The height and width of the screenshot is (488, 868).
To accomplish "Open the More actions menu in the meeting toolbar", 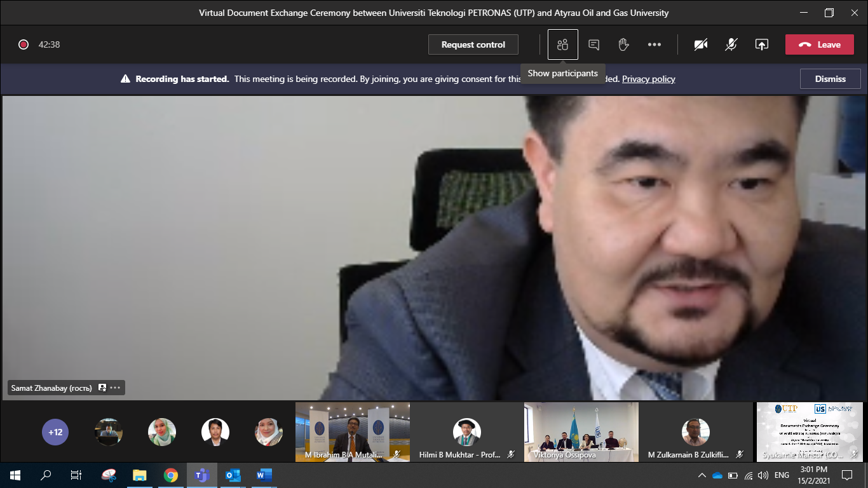I will tap(654, 44).
